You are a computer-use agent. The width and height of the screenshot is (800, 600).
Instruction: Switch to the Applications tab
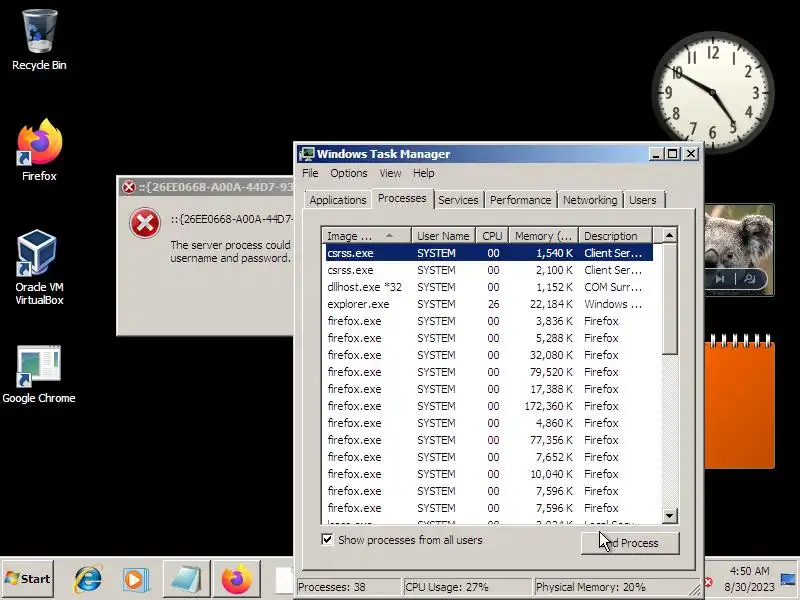(x=338, y=200)
